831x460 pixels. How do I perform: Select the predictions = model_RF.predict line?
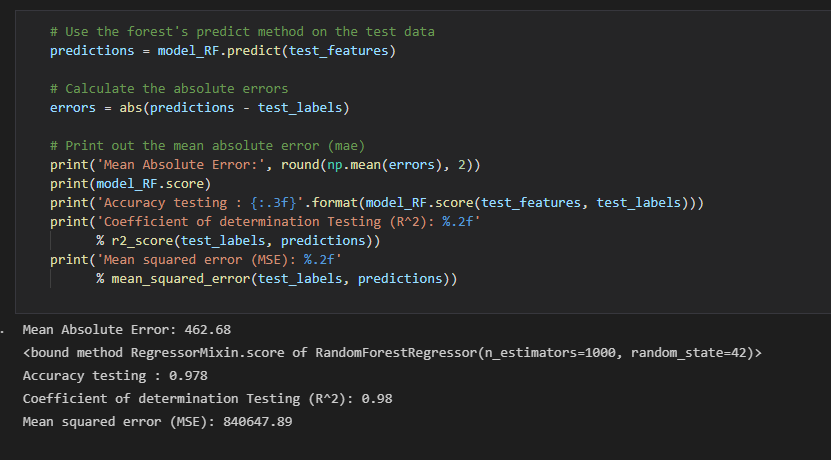click(223, 51)
